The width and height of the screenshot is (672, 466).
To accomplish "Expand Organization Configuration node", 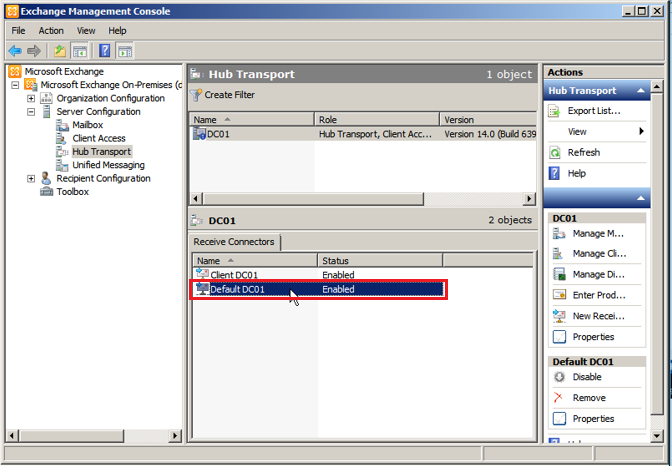I will [x=31, y=98].
